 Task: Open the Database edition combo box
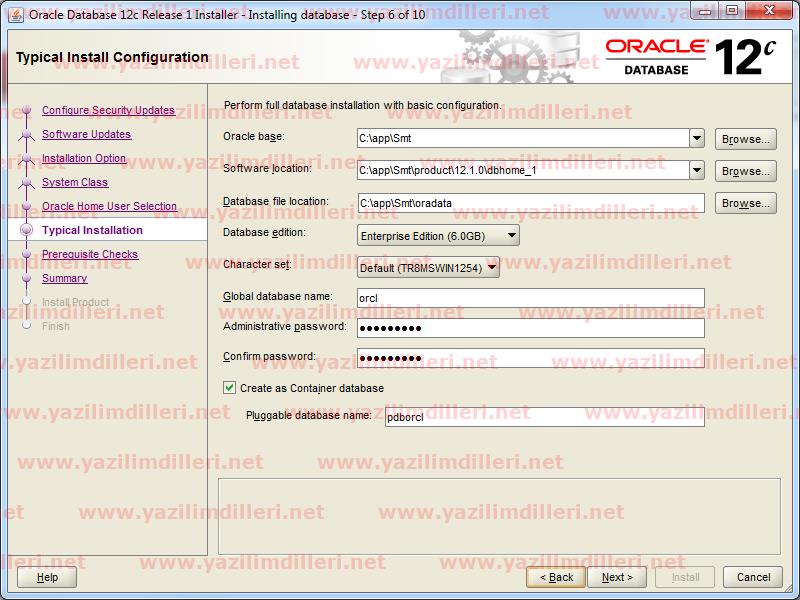(x=438, y=235)
